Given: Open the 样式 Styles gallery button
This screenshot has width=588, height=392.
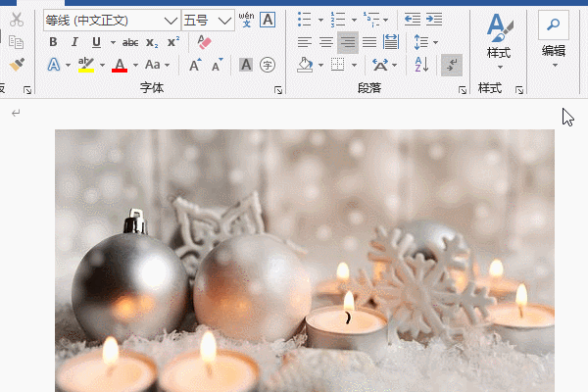Looking at the screenshot, I should 500,41.
